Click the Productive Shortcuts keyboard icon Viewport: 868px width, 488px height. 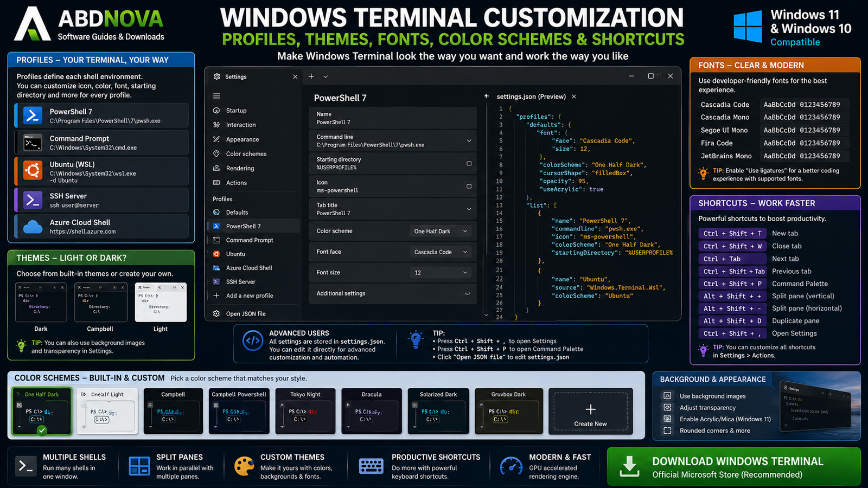click(371, 466)
